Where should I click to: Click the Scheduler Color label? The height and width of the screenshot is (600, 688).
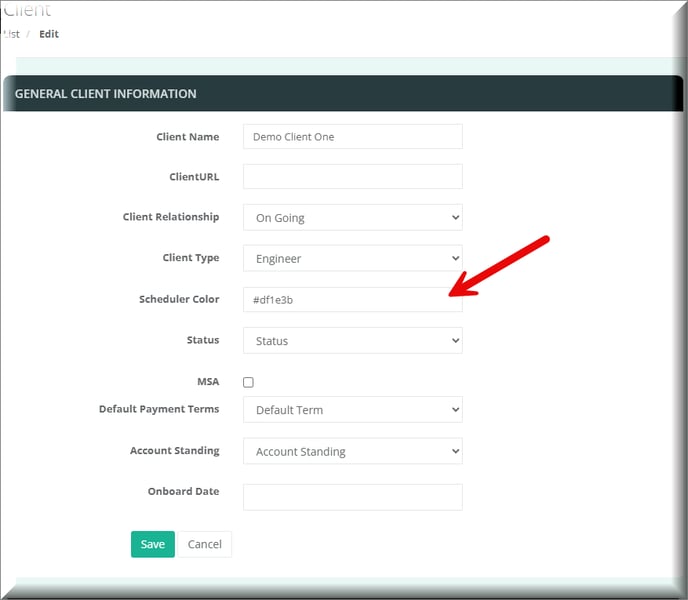(x=179, y=299)
